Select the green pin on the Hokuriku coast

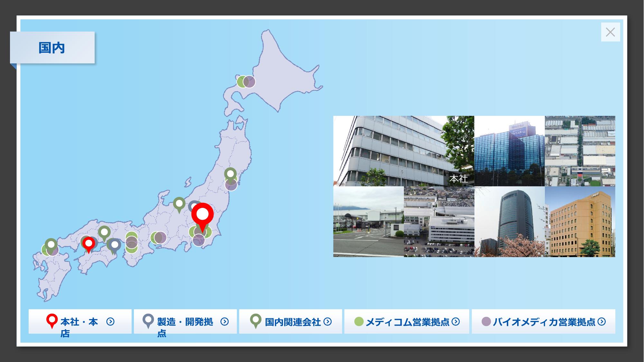[179, 204]
